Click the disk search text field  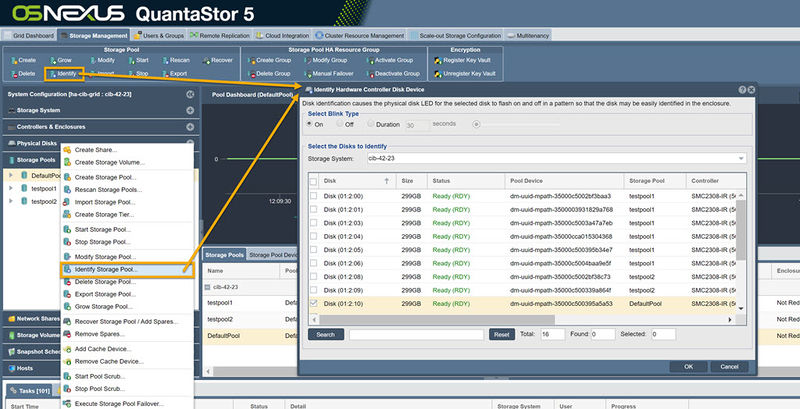point(416,335)
